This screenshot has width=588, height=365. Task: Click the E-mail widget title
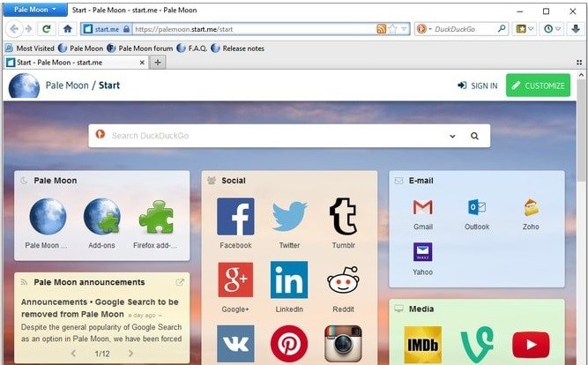pyautogui.click(x=421, y=181)
